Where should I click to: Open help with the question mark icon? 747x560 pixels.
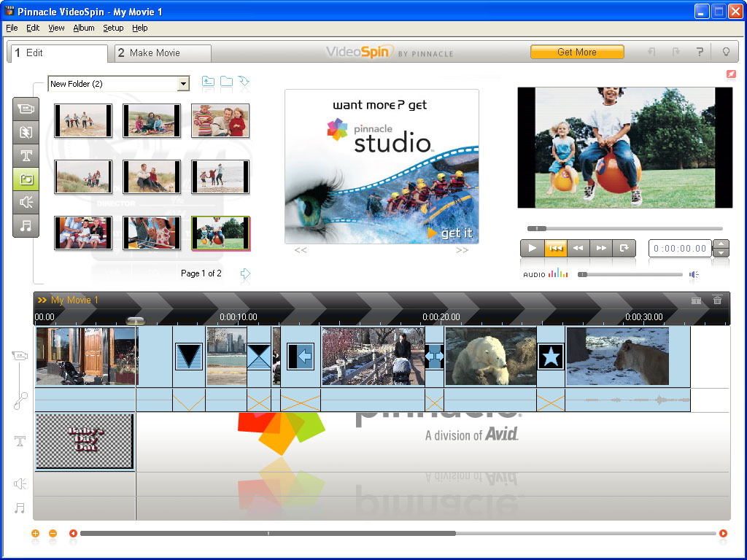[x=700, y=52]
